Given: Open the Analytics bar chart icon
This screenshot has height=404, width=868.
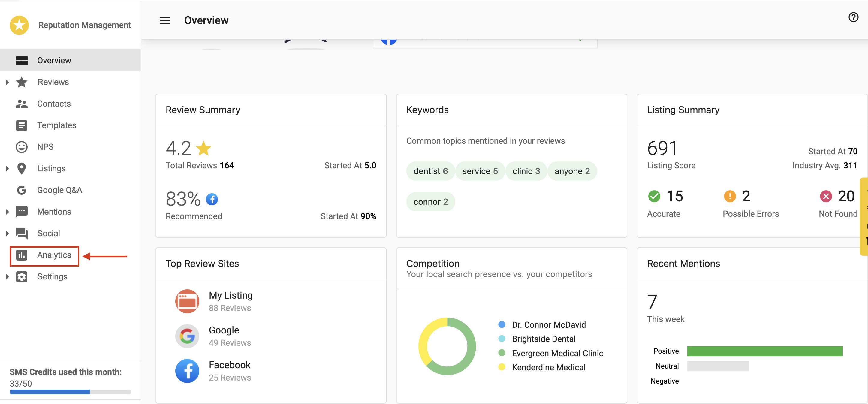Looking at the screenshot, I should (x=22, y=255).
